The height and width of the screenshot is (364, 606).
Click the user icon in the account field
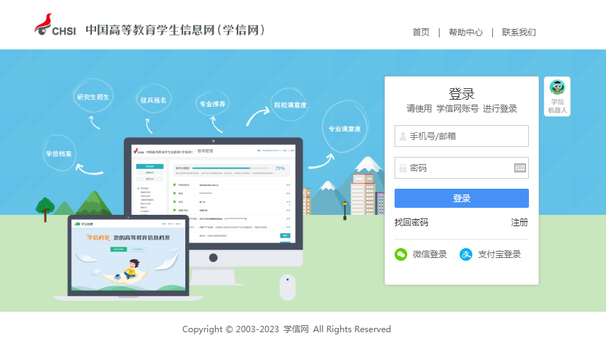pyautogui.click(x=403, y=136)
